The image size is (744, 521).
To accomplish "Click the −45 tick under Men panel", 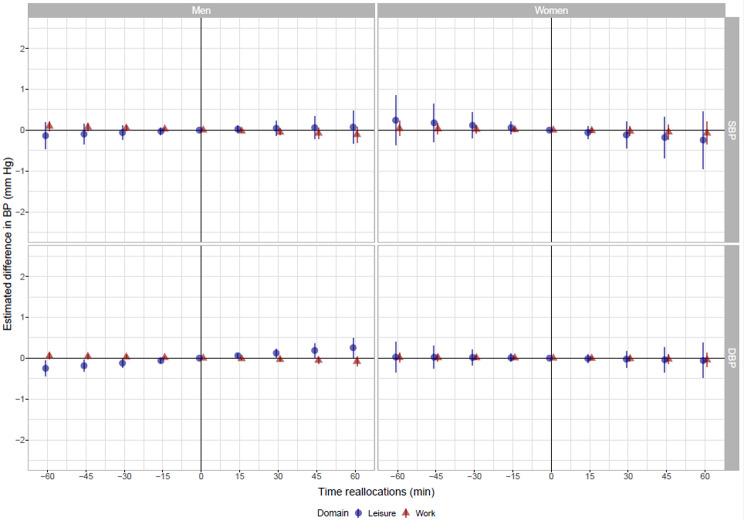I will [85, 476].
